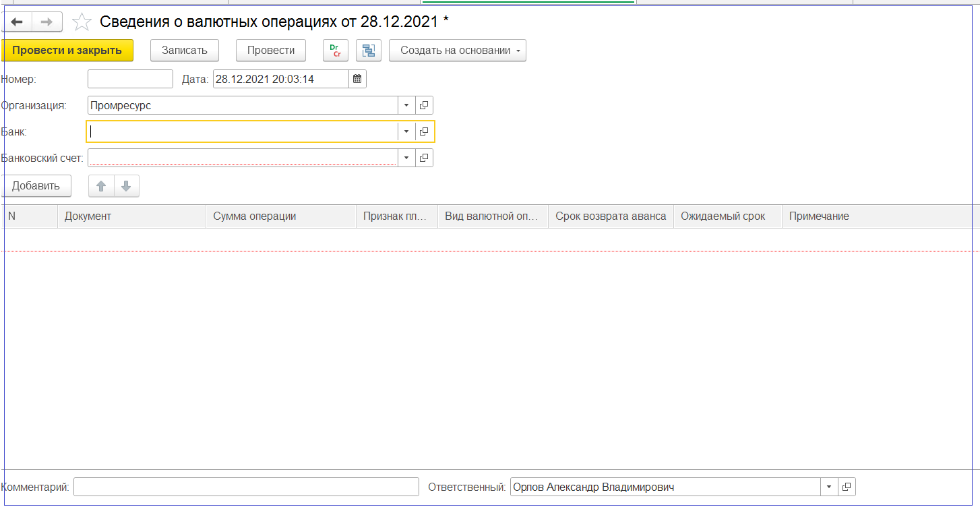Go back with the left arrow
The height and width of the screenshot is (509, 980).
tap(17, 22)
